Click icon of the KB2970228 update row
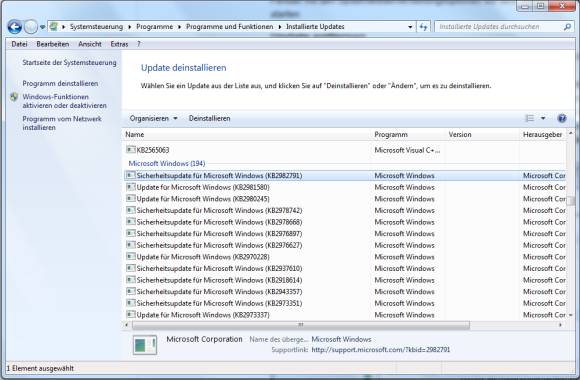The height and width of the screenshot is (380, 580). [x=131, y=256]
